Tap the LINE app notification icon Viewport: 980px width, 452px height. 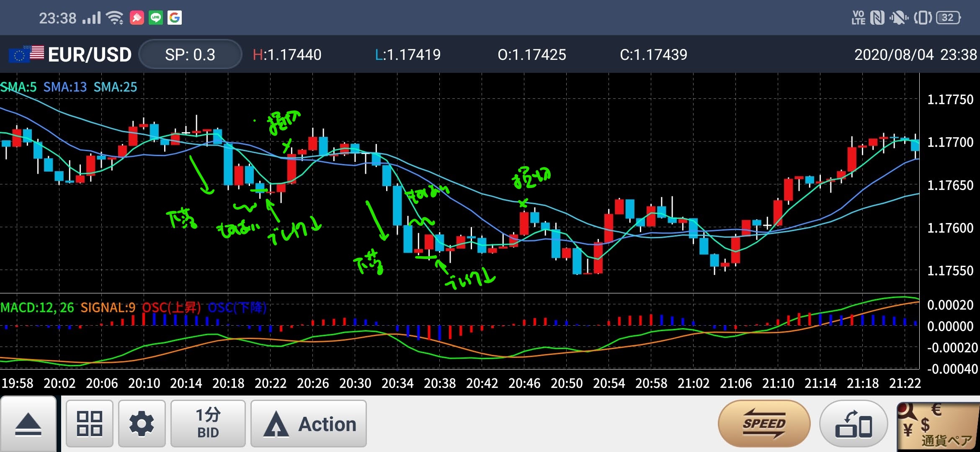156,18
